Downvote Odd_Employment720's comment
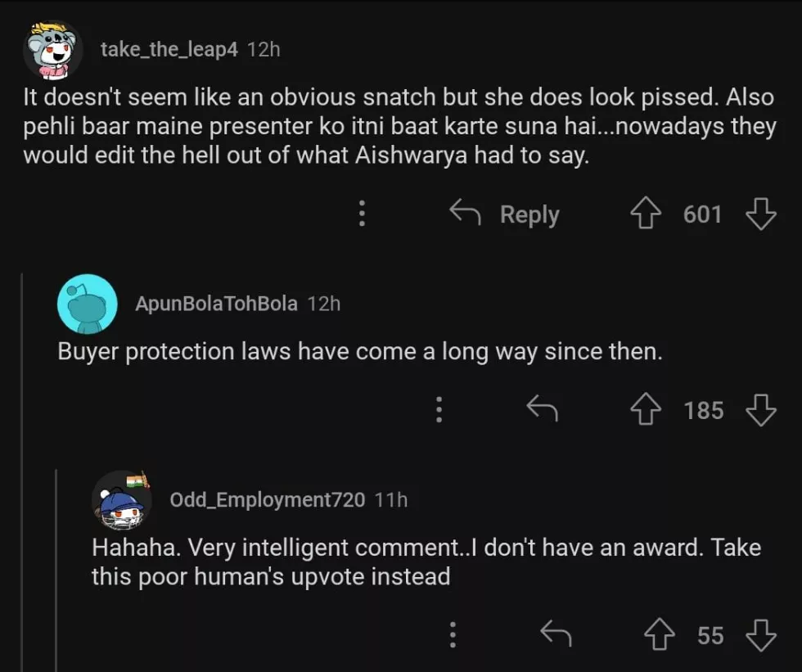Screen dimensions: 802x672 coord(761,634)
